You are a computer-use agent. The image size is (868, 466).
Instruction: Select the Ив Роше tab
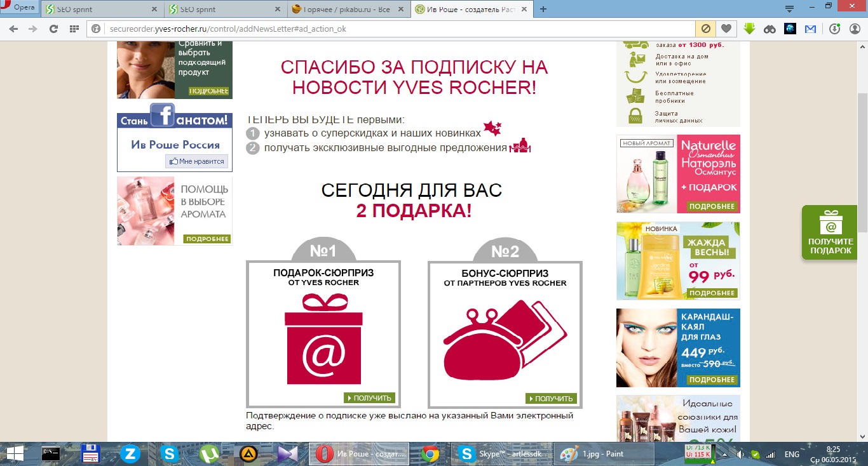pyautogui.click(x=471, y=10)
